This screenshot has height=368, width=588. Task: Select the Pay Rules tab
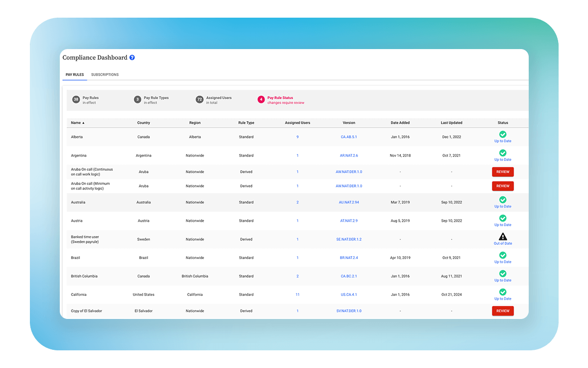(74, 75)
